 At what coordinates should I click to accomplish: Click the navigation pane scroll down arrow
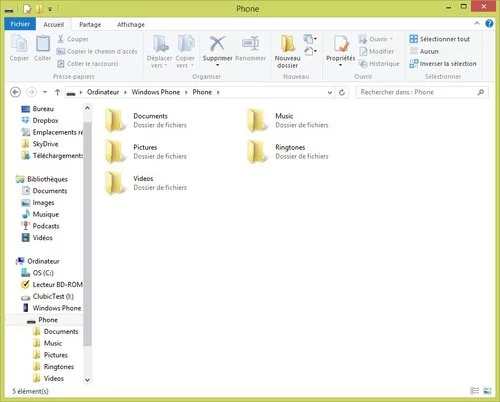point(87,380)
